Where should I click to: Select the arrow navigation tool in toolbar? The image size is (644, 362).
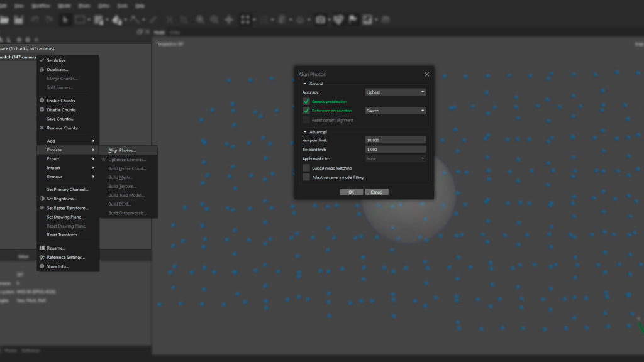point(65,20)
